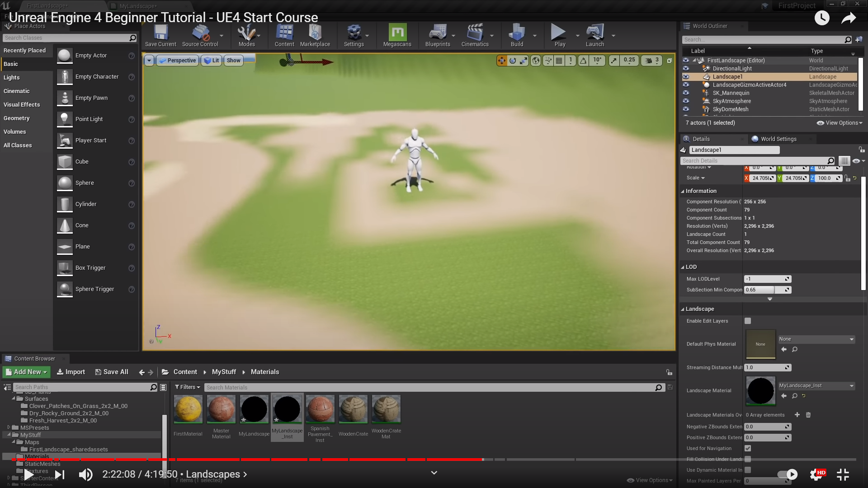Select the Lights category
The width and height of the screenshot is (868, 488).
(x=12, y=78)
